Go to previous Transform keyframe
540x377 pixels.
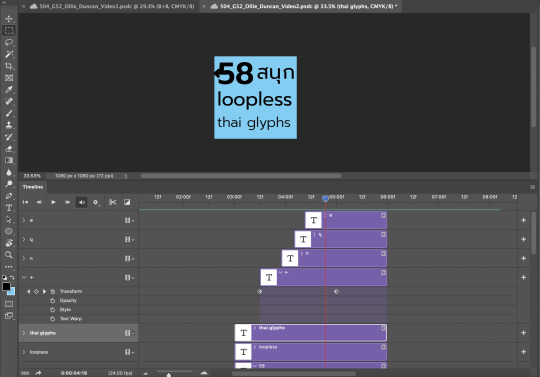(x=29, y=292)
